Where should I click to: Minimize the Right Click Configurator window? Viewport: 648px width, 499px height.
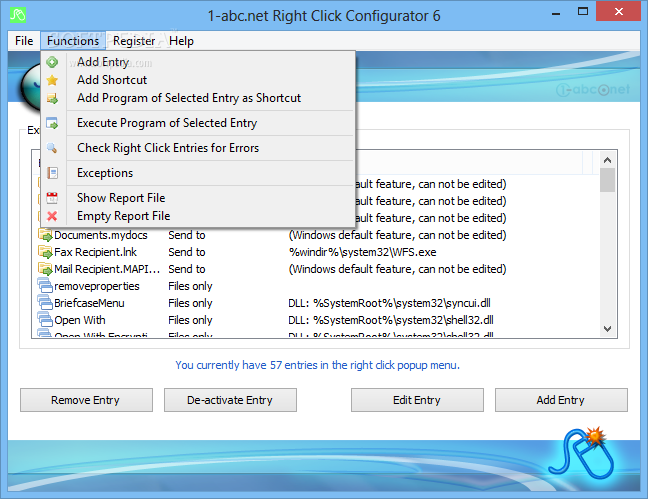[x=556, y=14]
